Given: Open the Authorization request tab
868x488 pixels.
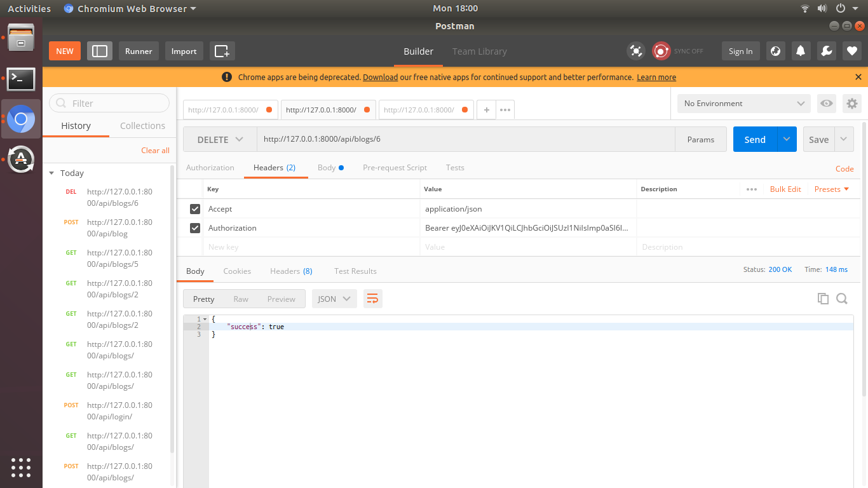Looking at the screenshot, I should pyautogui.click(x=210, y=168).
